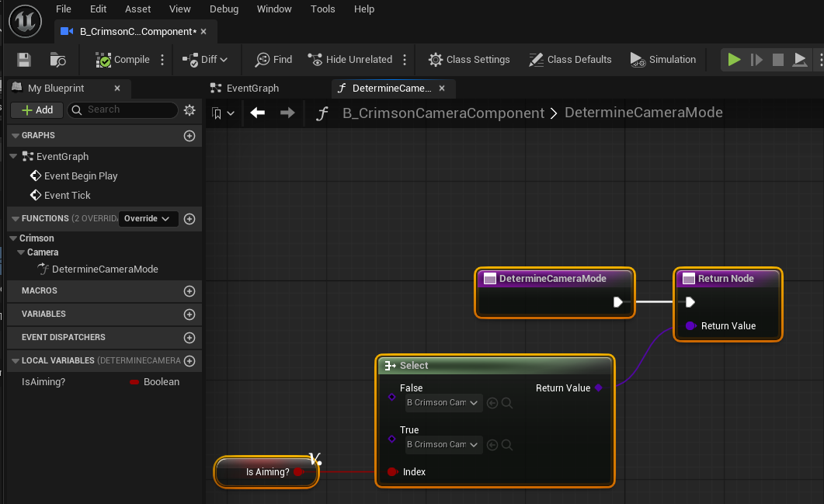Click the frame skip playback button
Viewport: 824px width, 504px height.
point(756,60)
